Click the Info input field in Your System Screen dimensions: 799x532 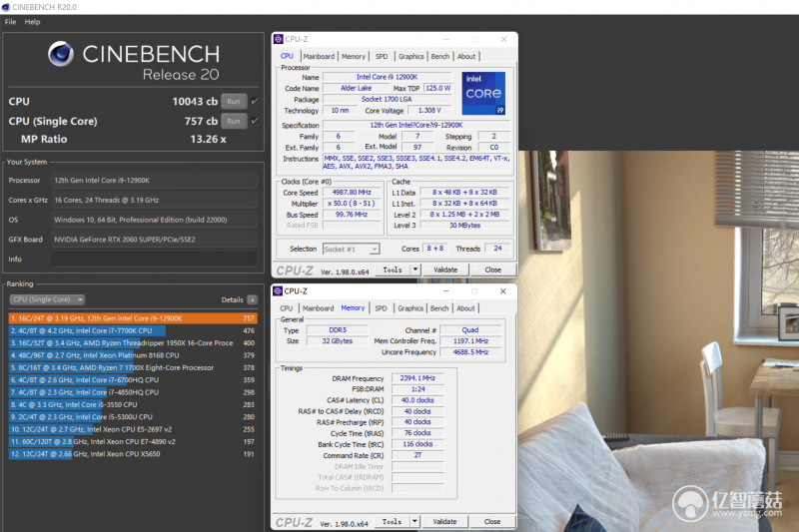(154, 260)
